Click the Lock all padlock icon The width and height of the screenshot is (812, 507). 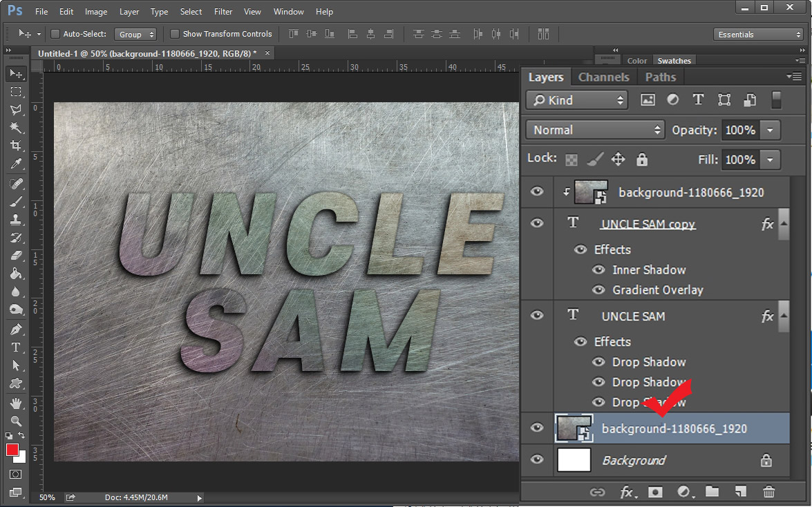click(x=641, y=159)
